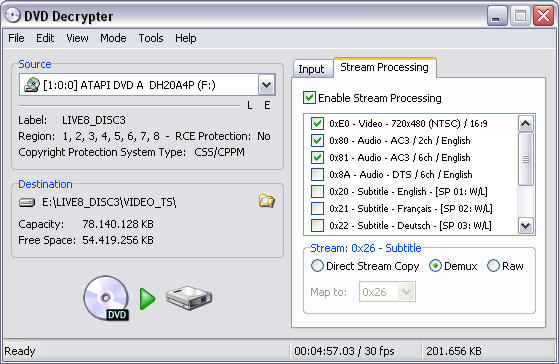Check 0x21 Français subtitle checkbox
The width and height of the screenshot is (559, 364).
click(317, 208)
